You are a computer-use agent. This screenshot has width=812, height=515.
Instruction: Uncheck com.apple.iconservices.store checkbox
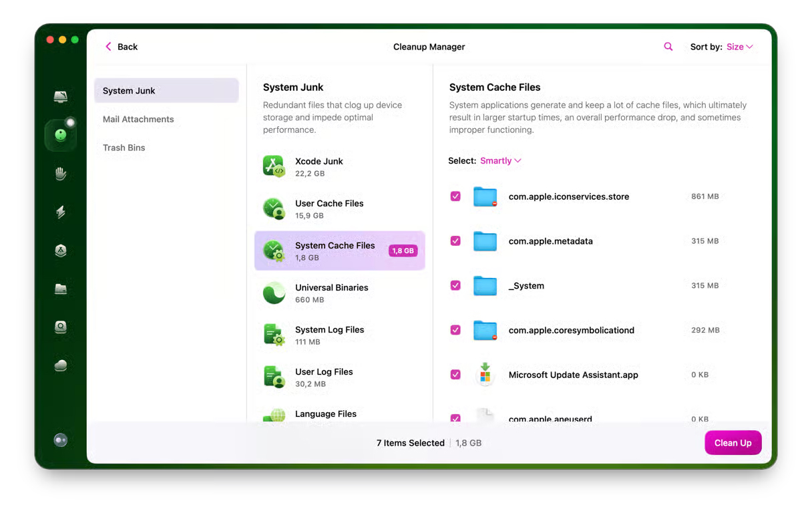tap(455, 196)
